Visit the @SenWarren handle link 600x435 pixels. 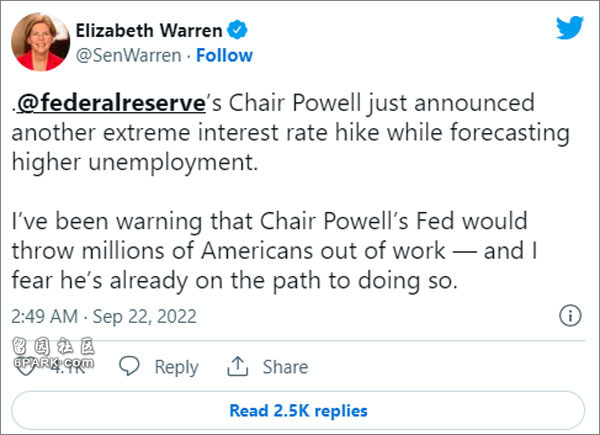[129, 55]
